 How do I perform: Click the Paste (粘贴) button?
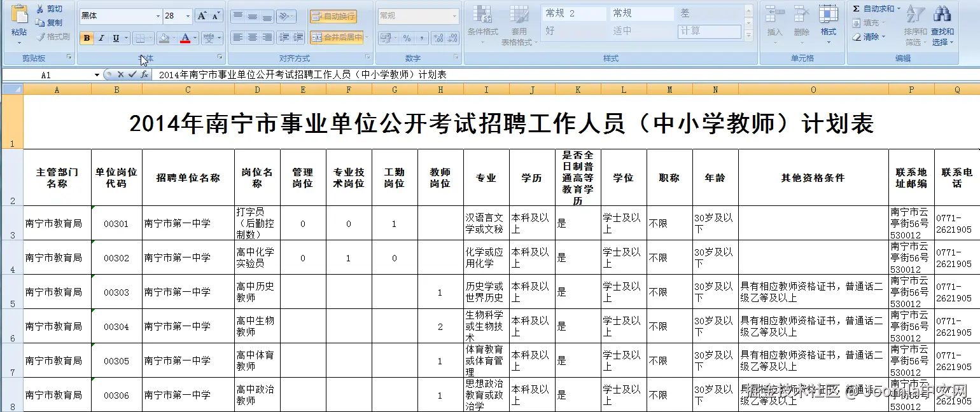18,22
